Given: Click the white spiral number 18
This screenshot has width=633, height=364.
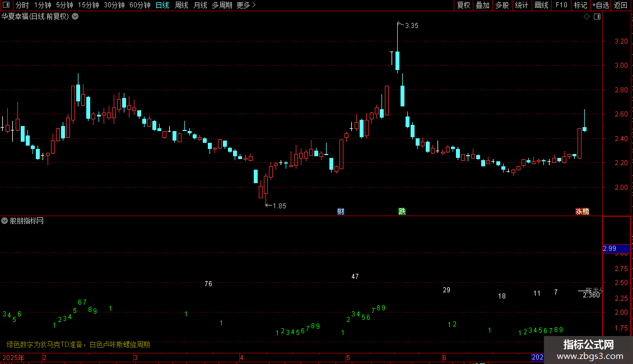Looking at the screenshot, I should point(502,296).
